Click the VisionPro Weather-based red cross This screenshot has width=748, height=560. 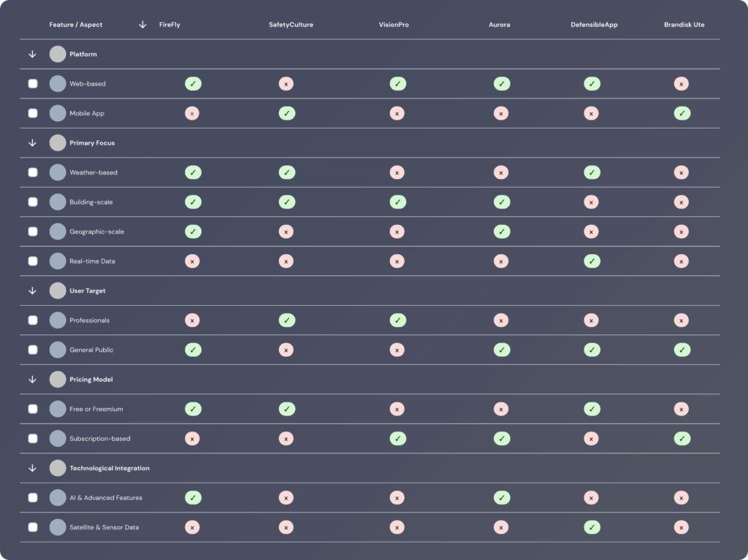pyautogui.click(x=397, y=173)
